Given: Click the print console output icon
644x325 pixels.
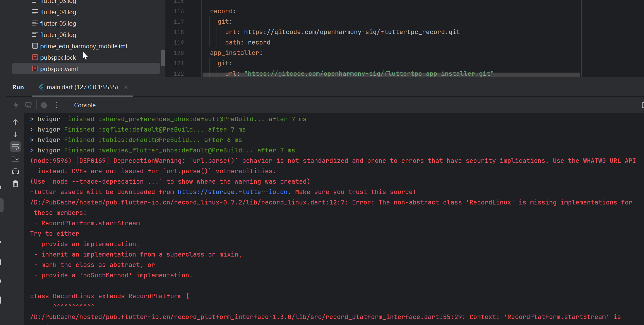Looking at the screenshot, I should pyautogui.click(x=15, y=171).
